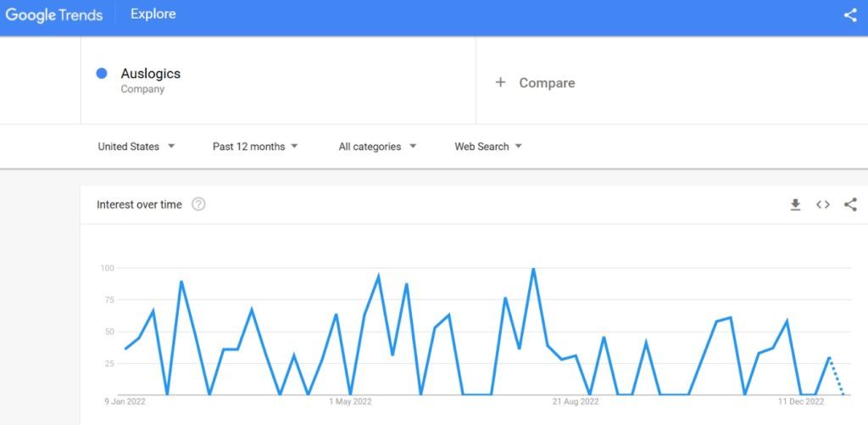Open the United States region dropdown
Image resolution: width=868 pixels, height=425 pixels.
click(x=136, y=147)
